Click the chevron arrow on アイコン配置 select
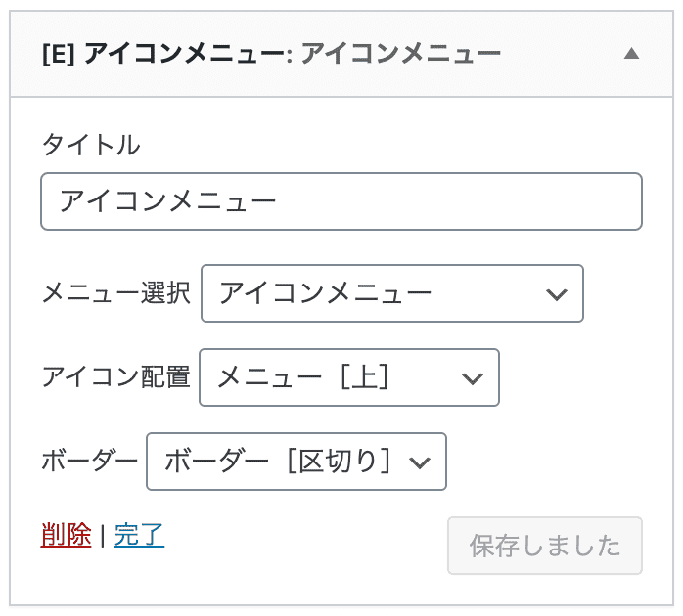Viewport: 683px width, 616px height. click(473, 379)
